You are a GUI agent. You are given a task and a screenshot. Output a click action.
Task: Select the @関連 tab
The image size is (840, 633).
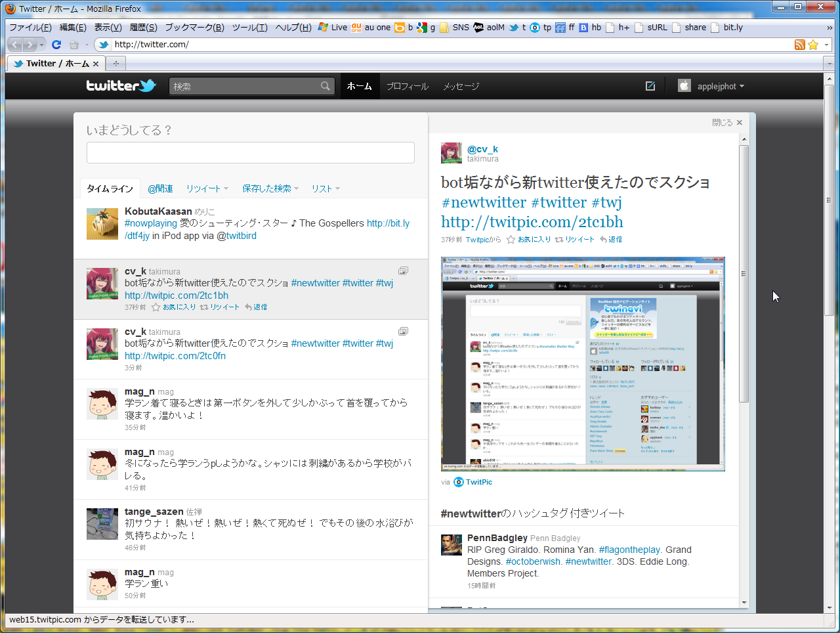160,188
